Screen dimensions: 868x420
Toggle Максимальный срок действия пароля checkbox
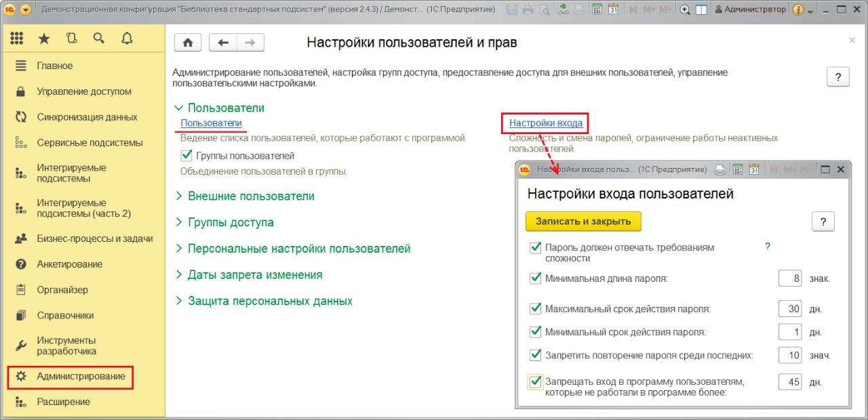click(x=536, y=309)
